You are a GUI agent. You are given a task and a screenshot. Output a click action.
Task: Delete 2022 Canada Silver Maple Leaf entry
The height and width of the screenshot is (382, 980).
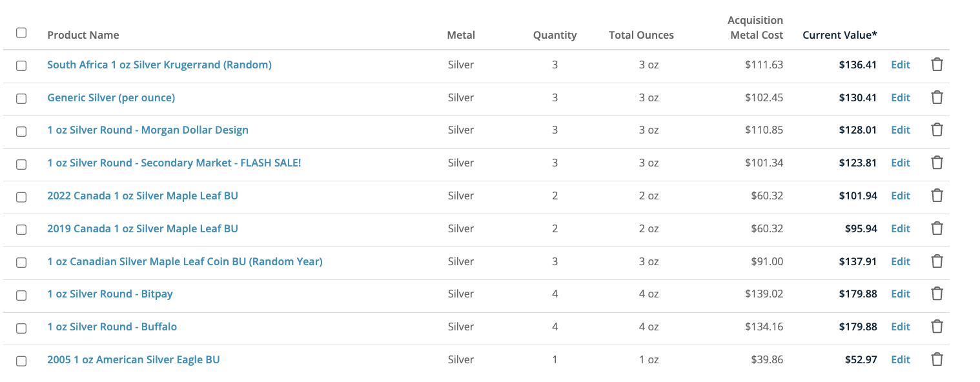937,196
